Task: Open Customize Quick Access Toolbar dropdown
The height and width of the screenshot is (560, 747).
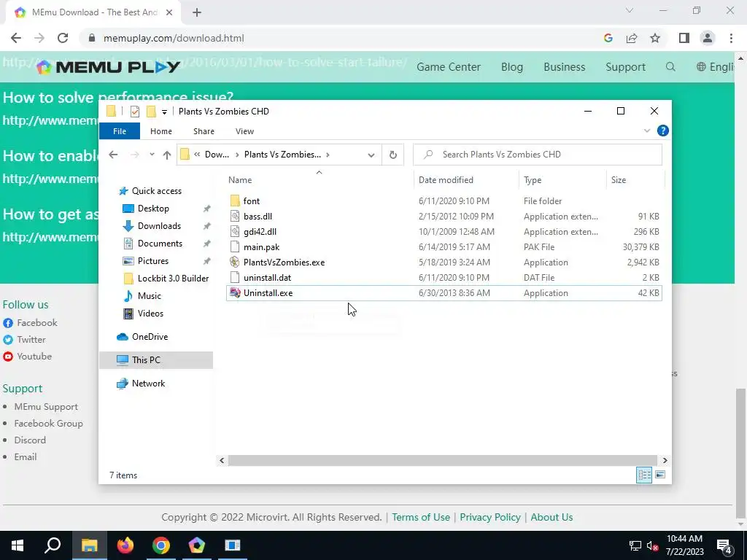Action: tap(164, 112)
